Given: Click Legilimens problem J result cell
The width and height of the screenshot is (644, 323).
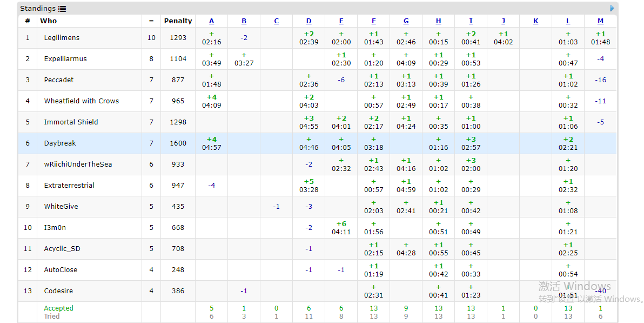Looking at the screenshot, I should click(503, 38).
